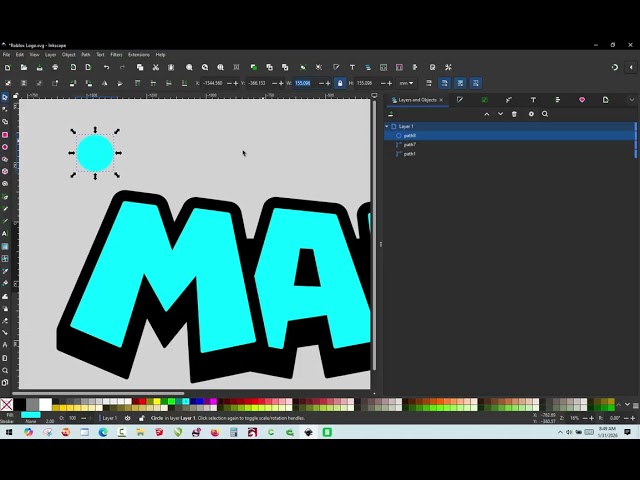This screenshot has height=480, width=640.
Task: Click the Redo arrow icon
Action: coord(122,67)
